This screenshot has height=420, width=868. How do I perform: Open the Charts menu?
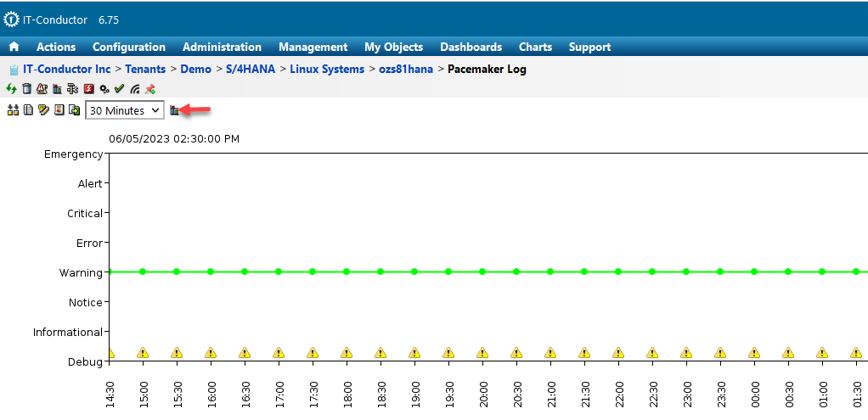pyautogui.click(x=535, y=48)
